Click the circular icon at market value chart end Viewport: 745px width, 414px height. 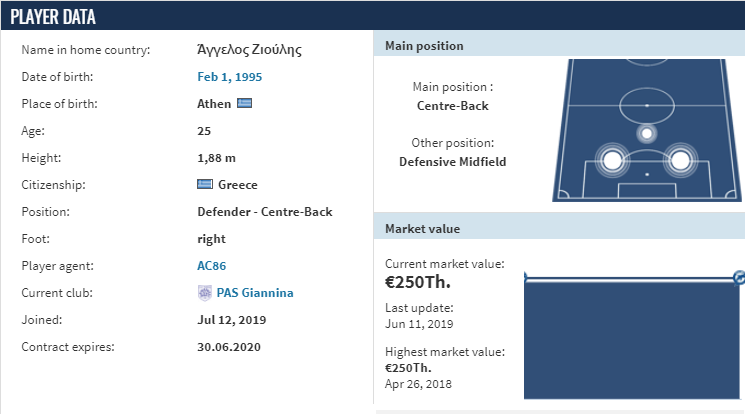(x=739, y=278)
